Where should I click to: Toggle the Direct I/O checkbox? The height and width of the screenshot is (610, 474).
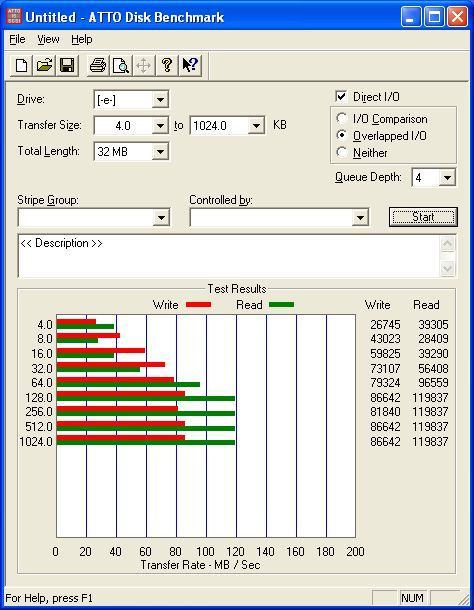[x=341, y=96]
